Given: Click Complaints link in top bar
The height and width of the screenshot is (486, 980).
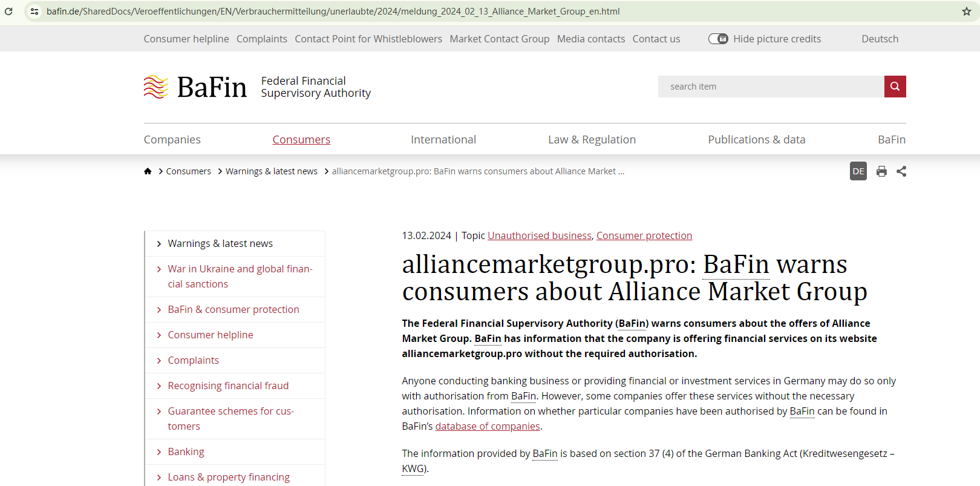Looking at the screenshot, I should point(262,39).
